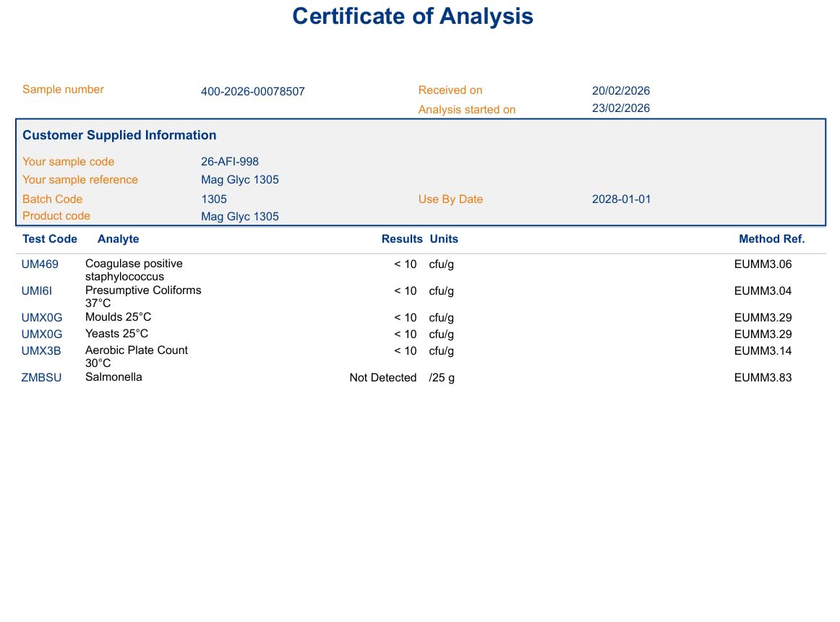Image resolution: width=840 pixels, height=622 pixels.
Task: Select product code value Mag Glyc 1305
Action: (240, 217)
